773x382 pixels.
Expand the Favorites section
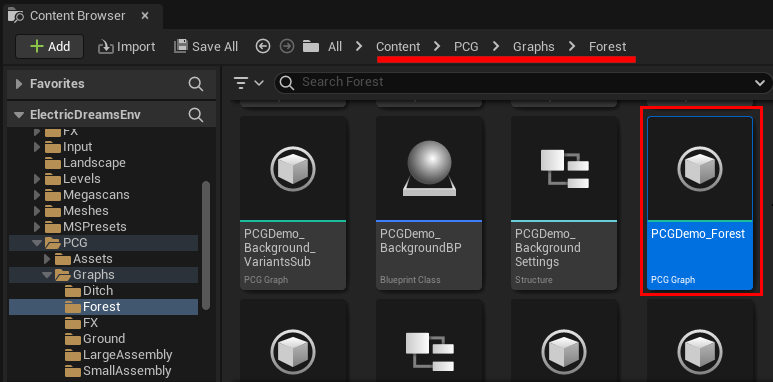pyautogui.click(x=19, y=84)
